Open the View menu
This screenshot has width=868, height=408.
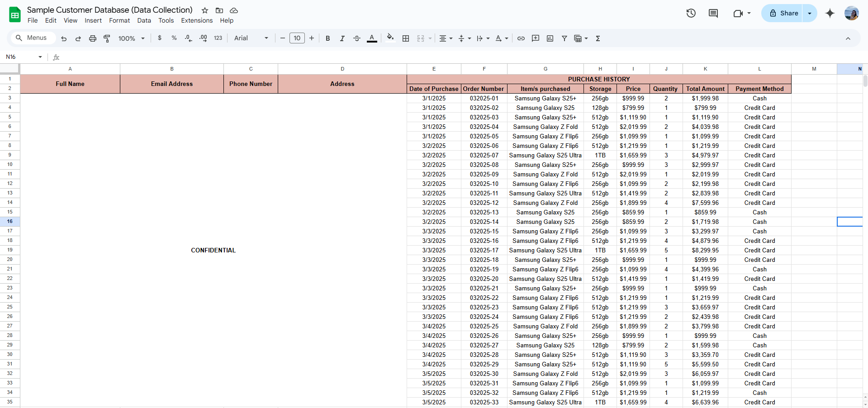click(71, 20)
